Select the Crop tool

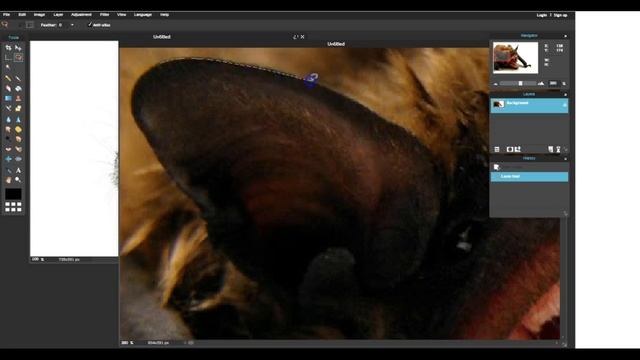tap(8, 48)
